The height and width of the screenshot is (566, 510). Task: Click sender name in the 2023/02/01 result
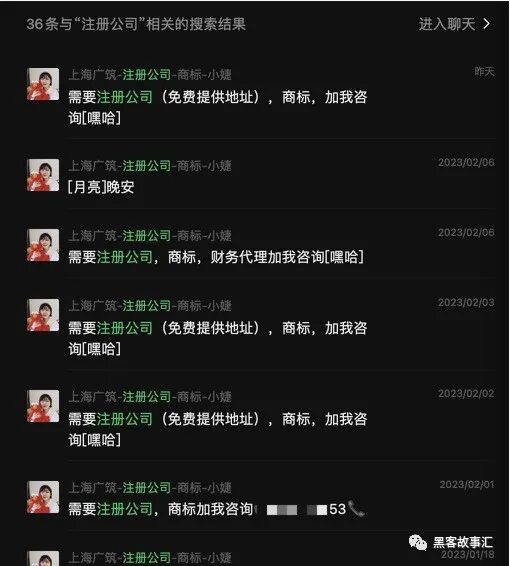150,488
